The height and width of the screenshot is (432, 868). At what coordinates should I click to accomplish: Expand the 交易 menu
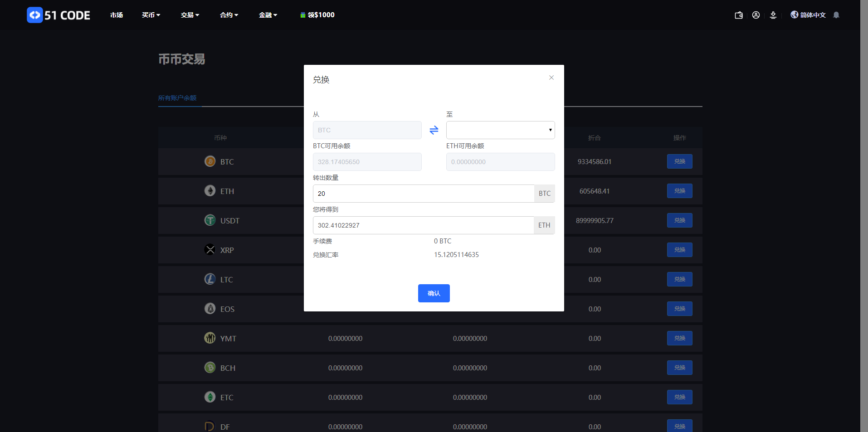(x=190, y=15)
